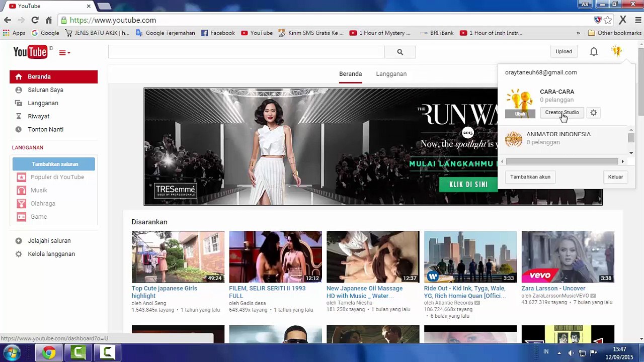The height and width of the screenshot is (362, 644).
Task: Open the BRI iBank bookmark
Action: tap(437, 33)
